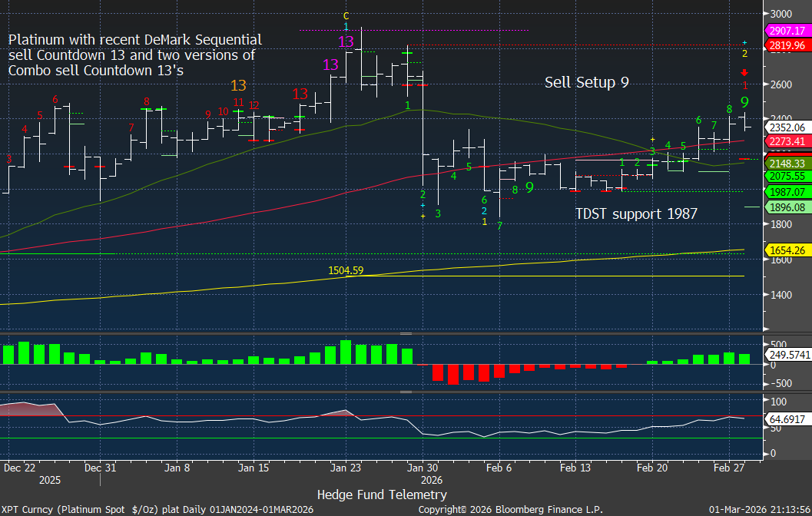Click the red 2273.41 moving average tag

[x=787, y=141]
